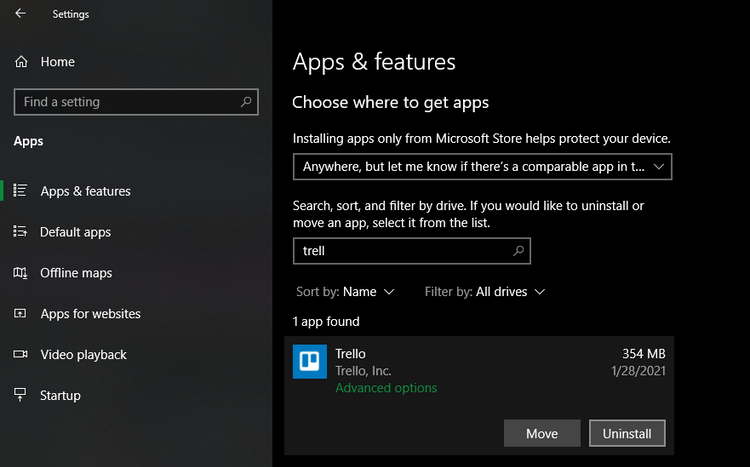This screenshot has width=750, height=467.
Task: Click the Apps for websites icon
Action: tap(20, 314)
